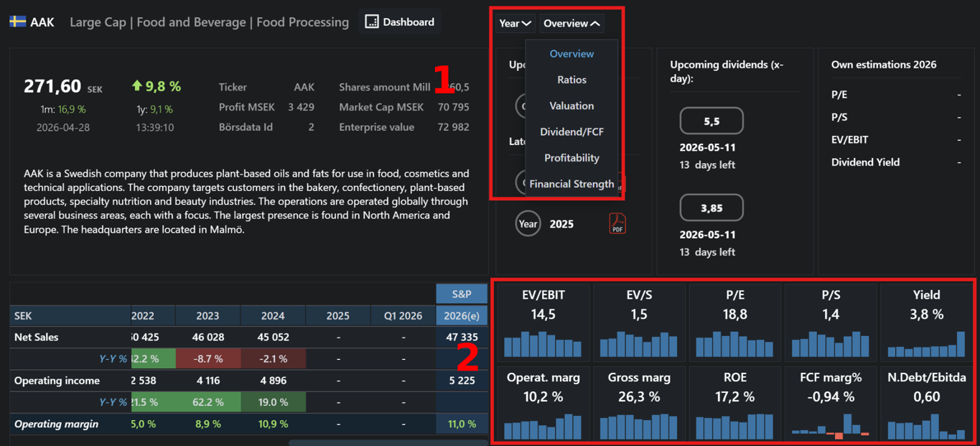
Task: Click the green up arrow beside 9,8 %
Action: pyautogui.click(x=136, y=85)
